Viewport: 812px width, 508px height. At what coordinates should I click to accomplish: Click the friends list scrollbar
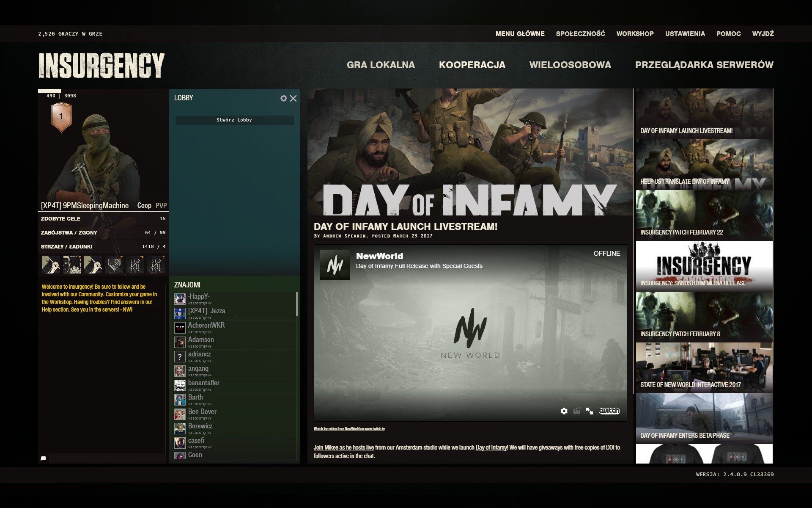pos(297,304)
